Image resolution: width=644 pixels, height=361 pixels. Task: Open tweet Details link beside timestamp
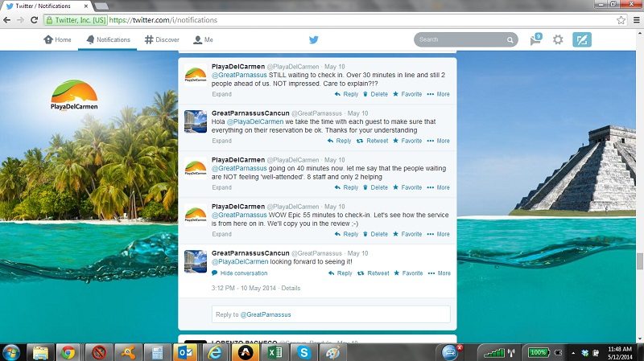[x=291, y=289]
